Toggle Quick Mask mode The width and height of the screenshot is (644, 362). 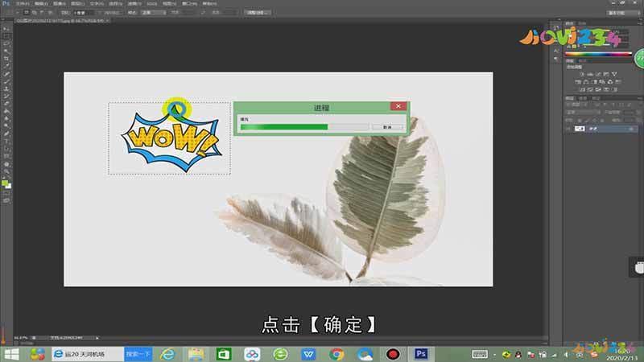point(6,193)
